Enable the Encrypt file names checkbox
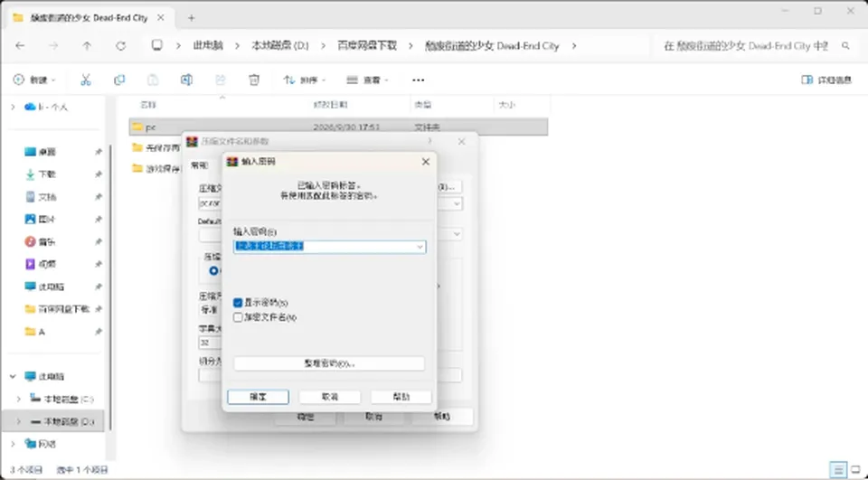 (x=238, y=317)
